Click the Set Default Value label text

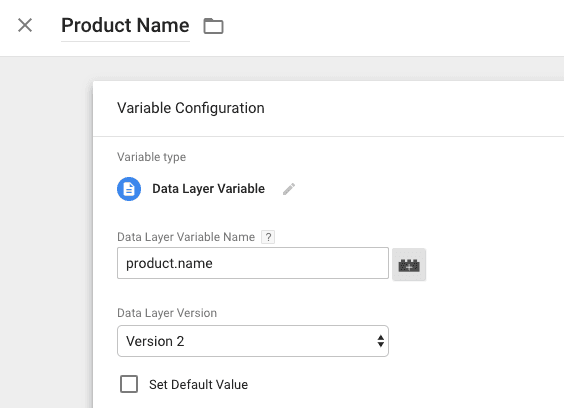point(199,385)
